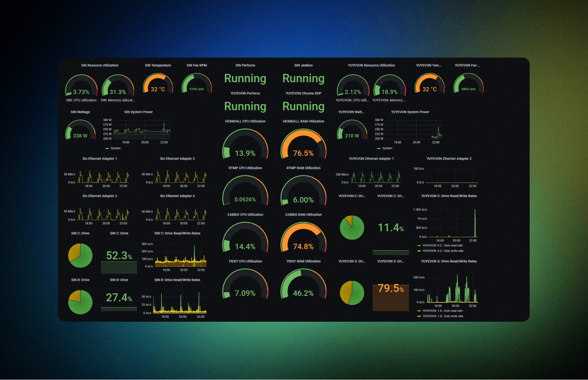
Task: Select the SIN Perforce panel title
Action: (x=245, y=66)
